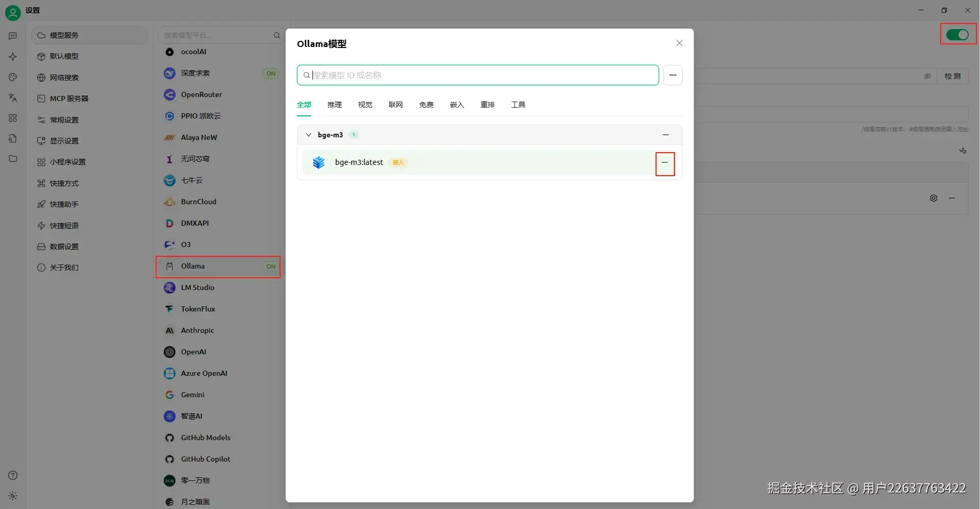Click the user avatar icon
Screen dimensions: 980x509
(x=13, y=13)
